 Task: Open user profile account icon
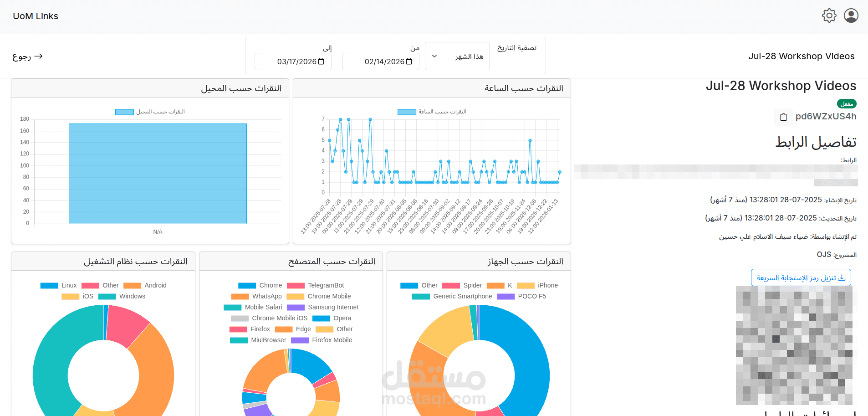tap(851, 15)
